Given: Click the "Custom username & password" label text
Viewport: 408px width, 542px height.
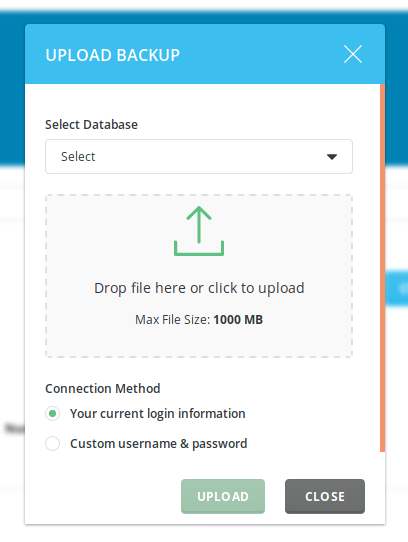Looking at the screenshot, I should click(x=159, y=444).
